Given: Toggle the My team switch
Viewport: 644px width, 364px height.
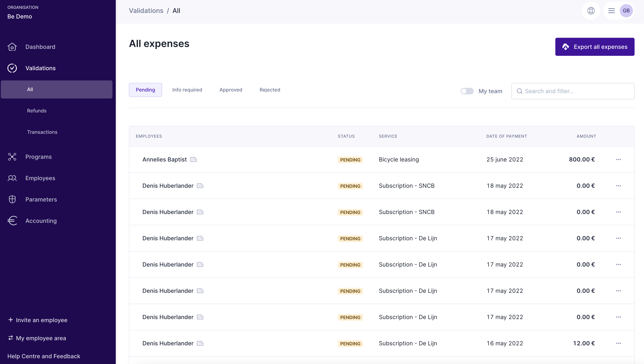Looking at the screenshot, I should pyautogui.click(x=467, y=91).
